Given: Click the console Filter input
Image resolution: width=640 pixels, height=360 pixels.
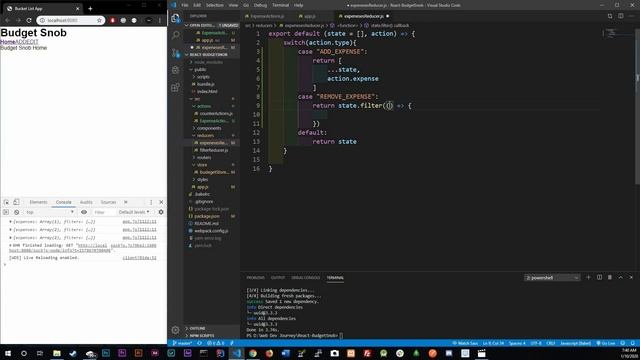Looking at the screenshot, I should (x=103, y=212).
